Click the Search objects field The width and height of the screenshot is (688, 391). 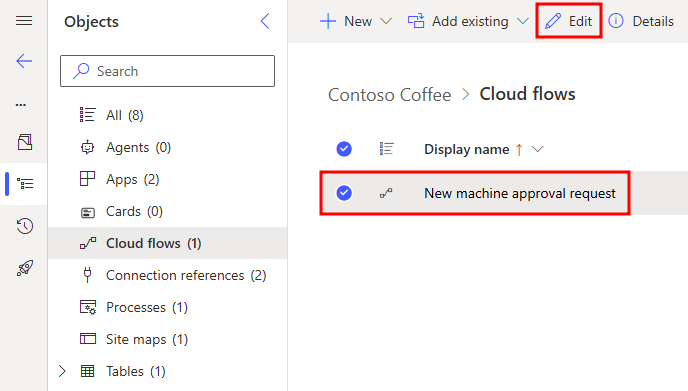point(168,71)
